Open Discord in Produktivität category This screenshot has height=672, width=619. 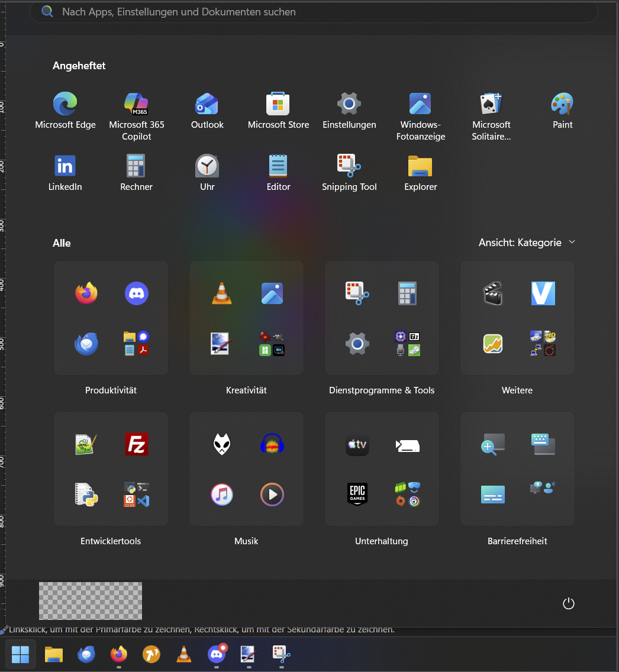click(x=136, y=293)
